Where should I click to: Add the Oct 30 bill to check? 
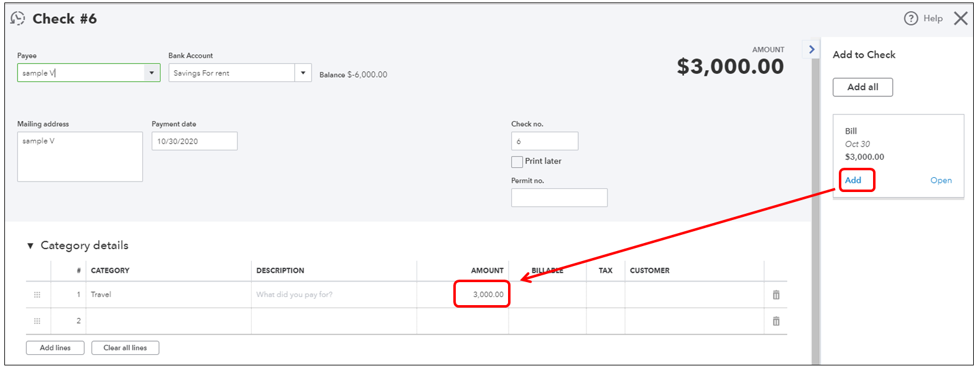coord(853,180)
